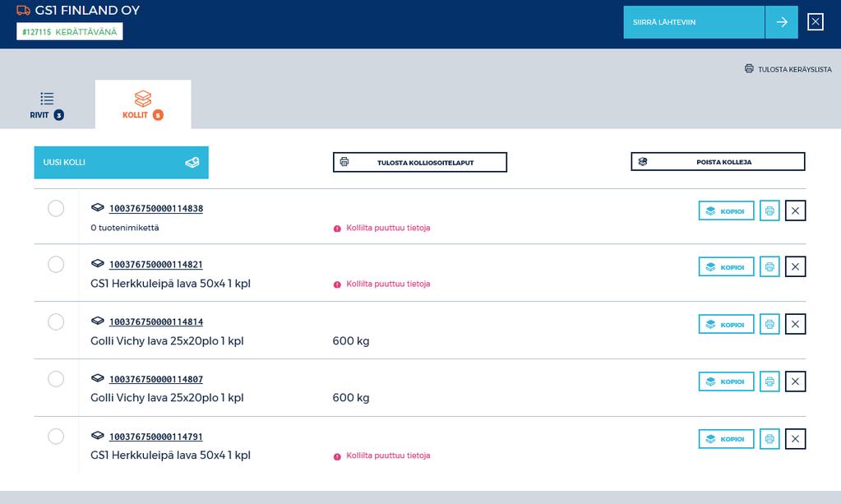Click the arrow next to Siirrä lähteviin
Viewport: 841px width, 504px height.
[x=782, y=22]
